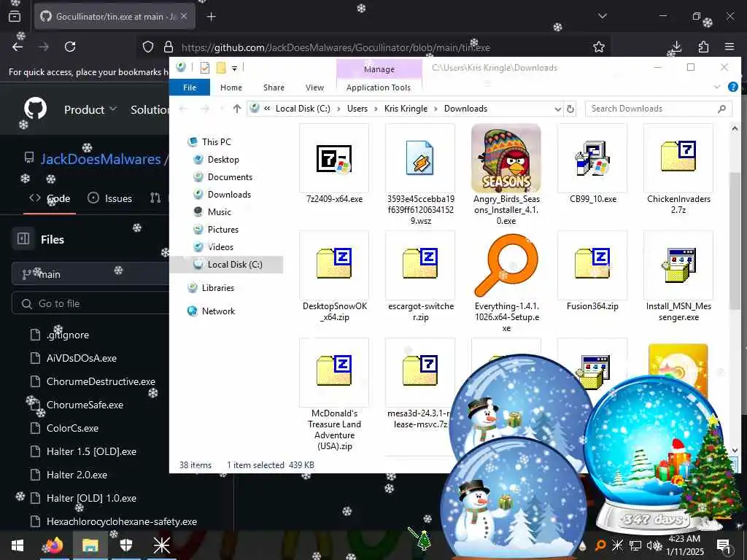The height and width of the screenshot is (560, 747).
Task: Open the main branch selector
Action: [90, 274]
